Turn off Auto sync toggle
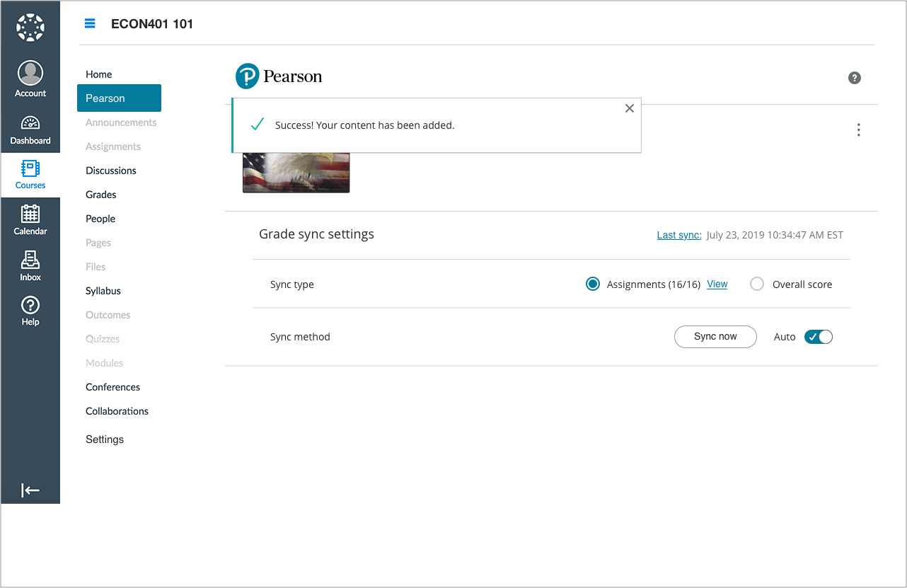Screen dimensions: 907x588 pos(819,337)
